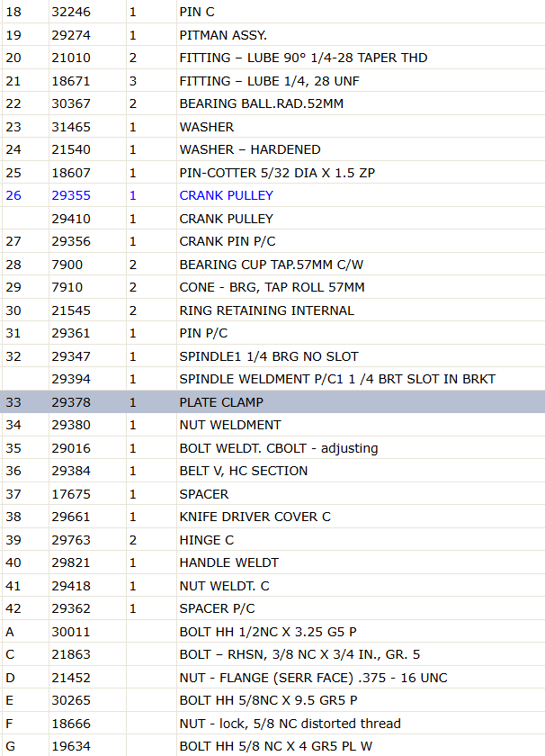Select RING RETAINING INTERNAL row
Image resolution: width=545 pixels, height=756 pixels.
(272, 310)
